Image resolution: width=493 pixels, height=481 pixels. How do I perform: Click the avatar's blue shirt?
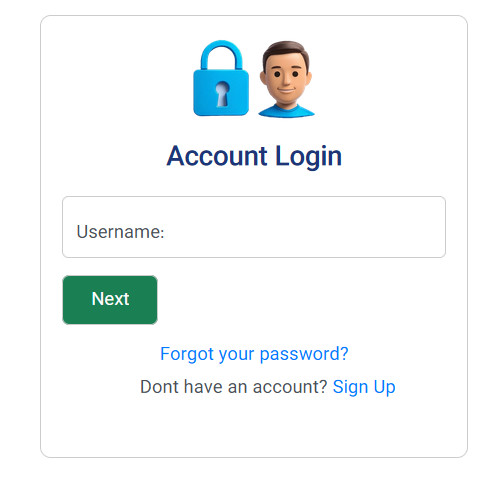click(286, 111)
